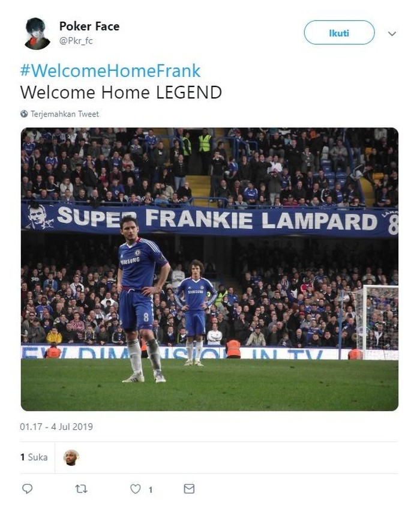Click the avatar of the user who liked
This screenshot has height=511, width=420.
point(71,458)
